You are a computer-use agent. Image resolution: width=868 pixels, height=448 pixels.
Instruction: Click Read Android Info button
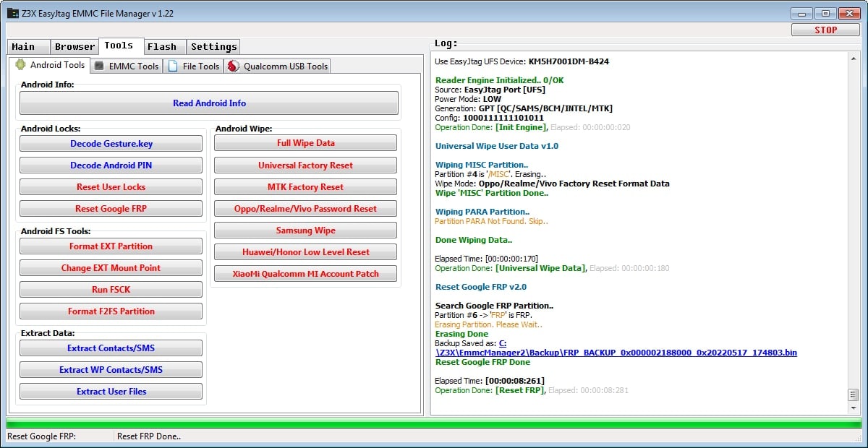[209, 103]
